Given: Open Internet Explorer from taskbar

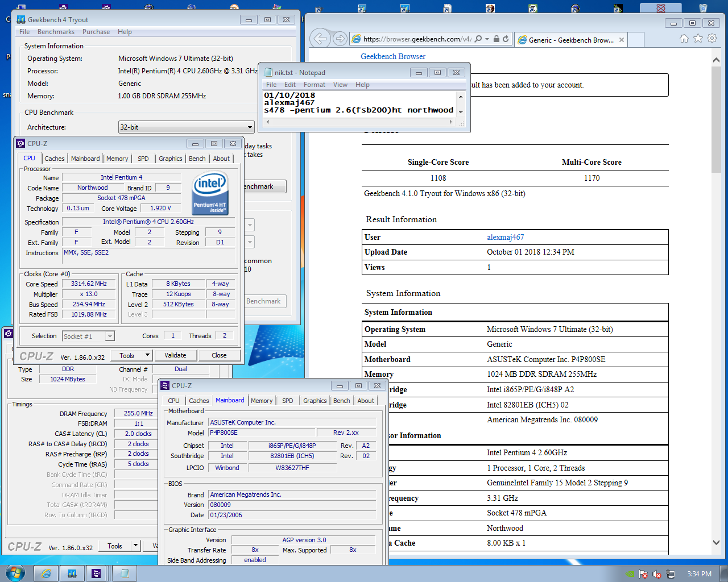Looking at the screenshot, I should click(x=46, y=573).
